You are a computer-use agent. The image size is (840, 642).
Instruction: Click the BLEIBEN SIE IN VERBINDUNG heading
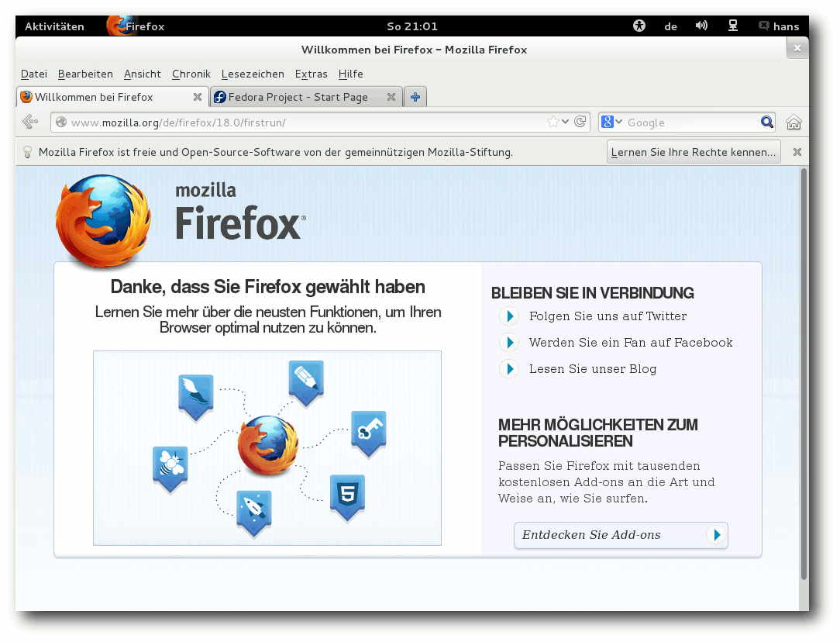pos(593,293)
